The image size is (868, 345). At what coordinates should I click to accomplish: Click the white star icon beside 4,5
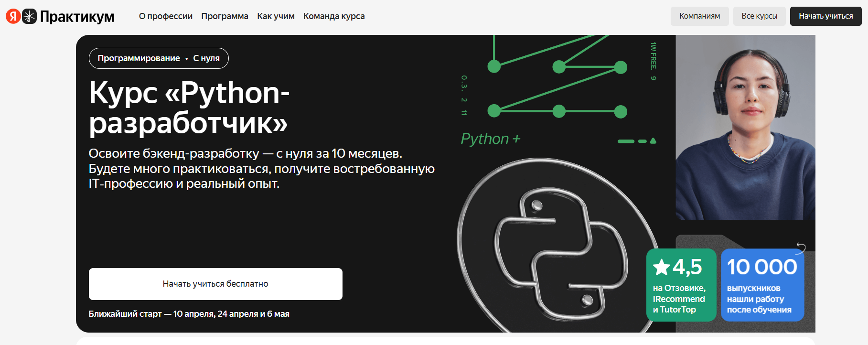point(662,267)
